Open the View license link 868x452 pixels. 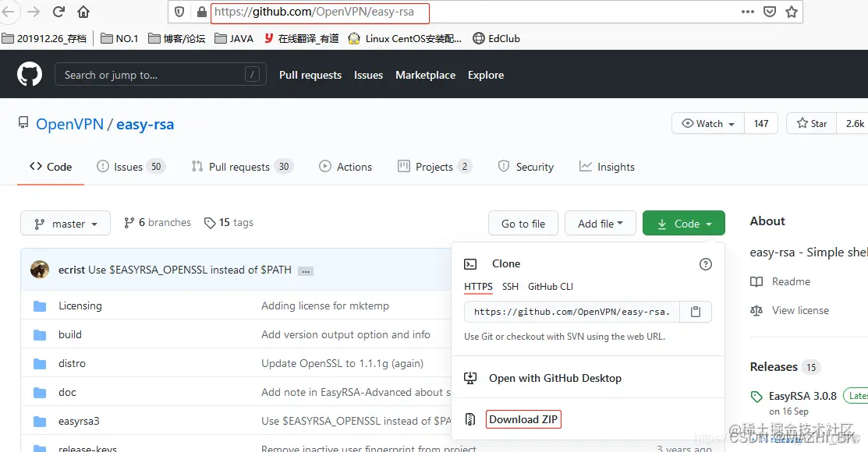pyautogui.click(x=800, y=310)
